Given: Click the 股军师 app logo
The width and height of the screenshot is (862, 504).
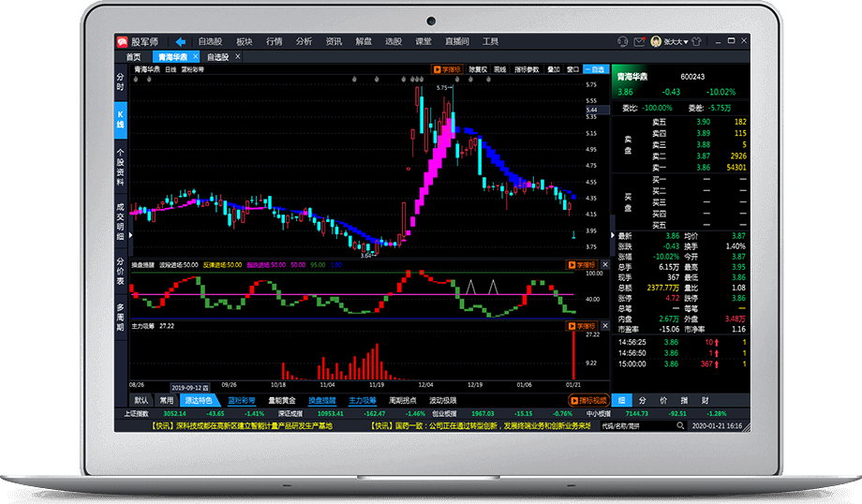Looking at the screenshot, I should pyautogui.click(x=123, y=42).
